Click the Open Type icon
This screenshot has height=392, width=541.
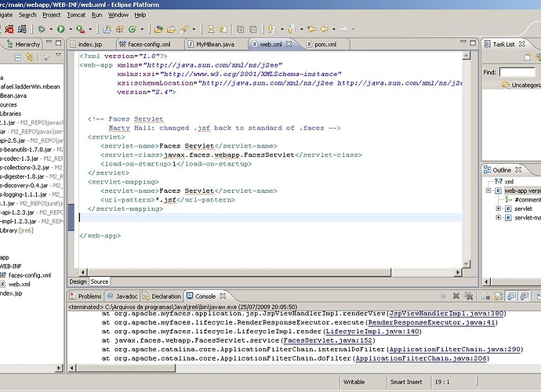click(x=158, y=29)
